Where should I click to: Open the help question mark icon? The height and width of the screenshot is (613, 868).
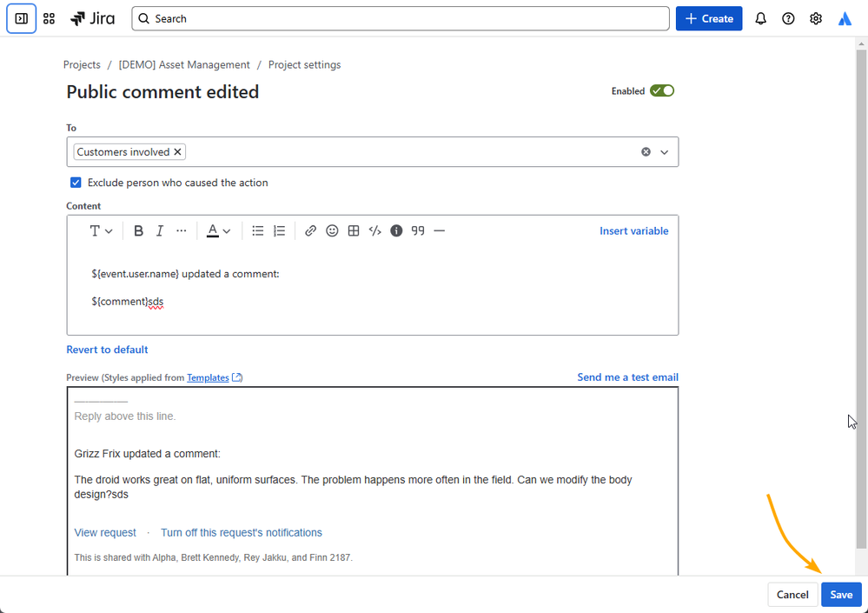(x=788, y=18)
